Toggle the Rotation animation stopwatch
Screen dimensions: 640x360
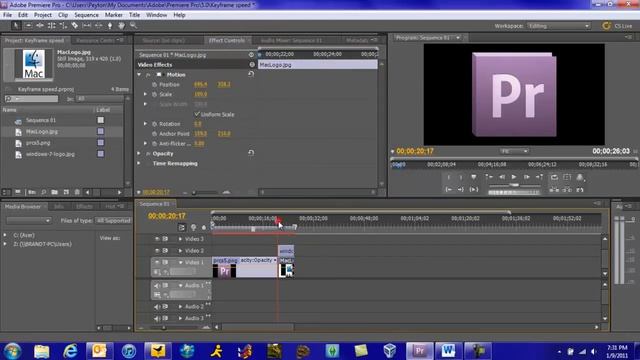[154, 124]
